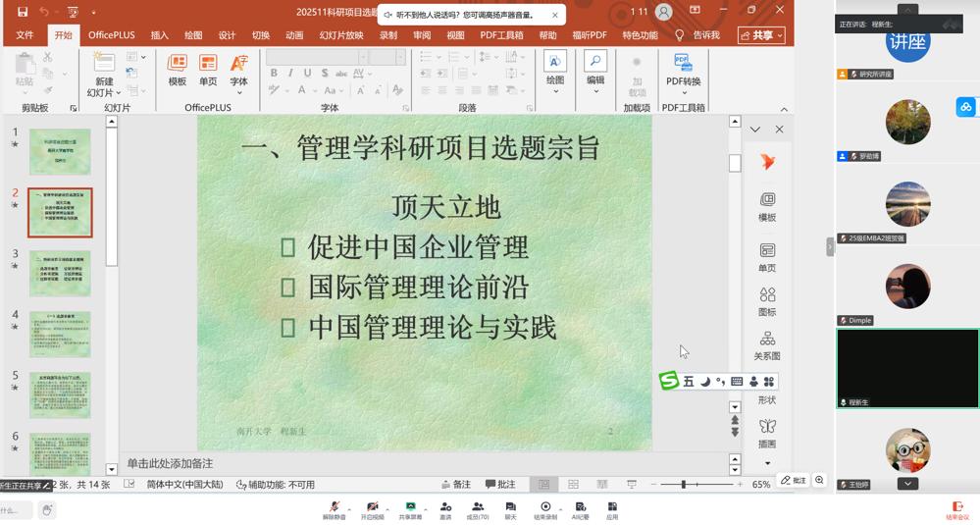Viewport: 980px width, 525px height.
Task: Click 告诉我 tell me search
Action: click(697, 35)
